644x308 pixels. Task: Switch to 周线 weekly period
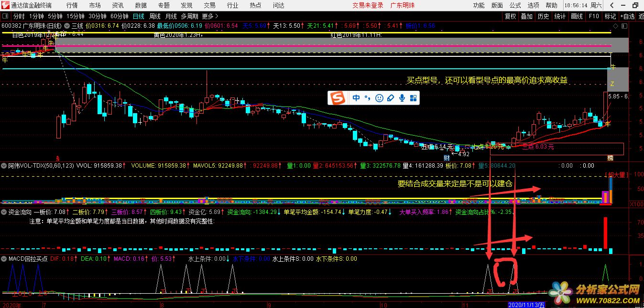pos(155,16)
